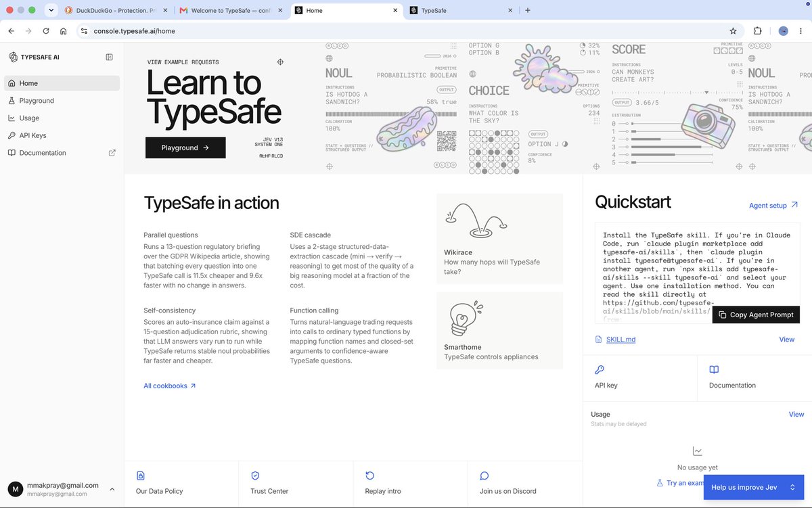
Task: Click the Playground flask icon in sidebar
Action: (12, 101)
